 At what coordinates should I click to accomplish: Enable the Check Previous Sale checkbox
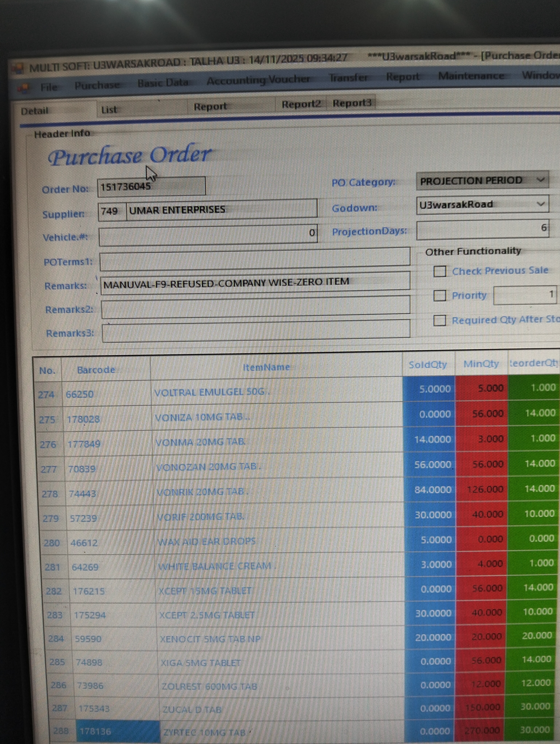pos(439,271)
